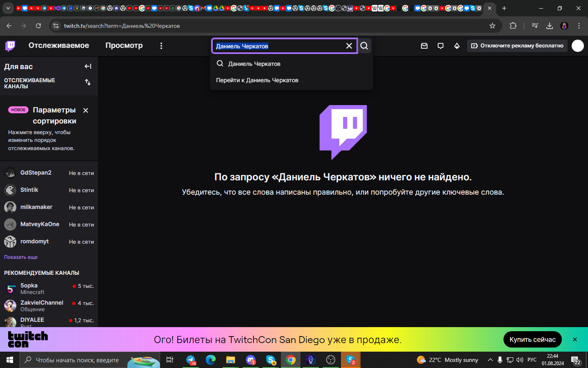Image resolution: width=588 pixels, height=368 pixels.
Task: Click Отключите рекламу бесплатно button
Action: (517, 46)
